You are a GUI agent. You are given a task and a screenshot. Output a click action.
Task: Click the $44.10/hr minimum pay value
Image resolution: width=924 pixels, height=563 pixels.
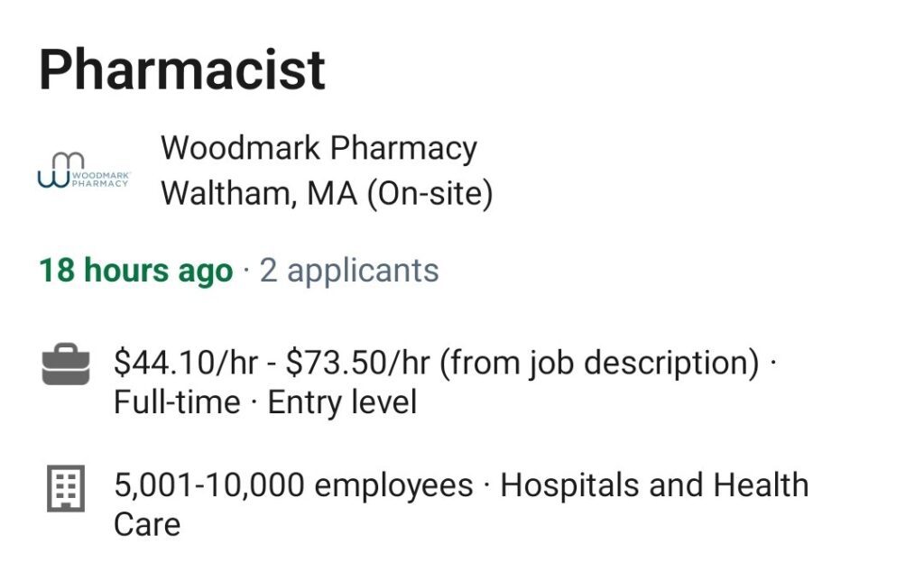tap(186, 362)
